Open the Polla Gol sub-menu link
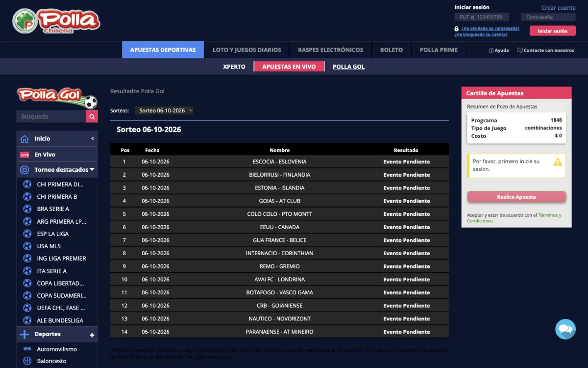Screen dimensions: 588x368 (349, 67)
